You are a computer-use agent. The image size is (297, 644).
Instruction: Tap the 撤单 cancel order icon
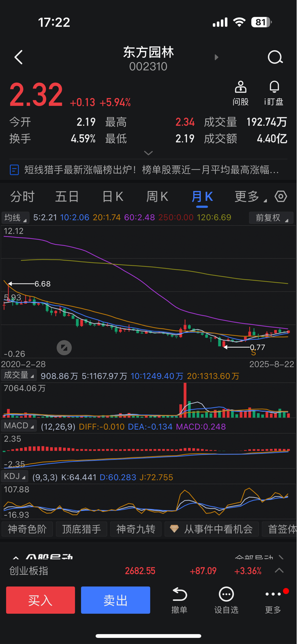click(x=180, y=594)
